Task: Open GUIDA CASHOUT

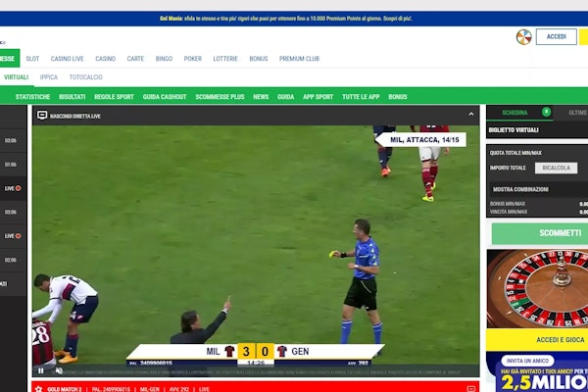Action: 165,97
